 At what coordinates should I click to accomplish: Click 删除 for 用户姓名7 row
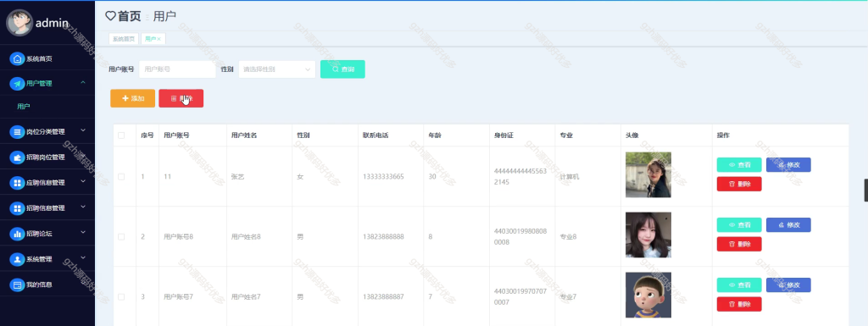point(739,304)
